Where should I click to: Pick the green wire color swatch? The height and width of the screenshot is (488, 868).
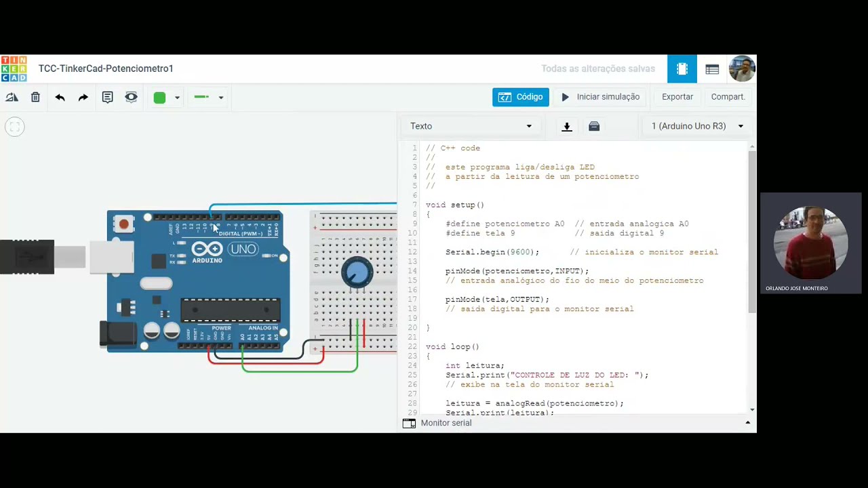click(159, 98)
